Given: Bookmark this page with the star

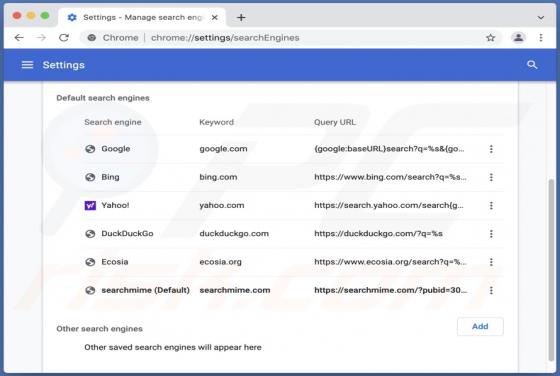Looking at the screenshot, I should point(491,37).
